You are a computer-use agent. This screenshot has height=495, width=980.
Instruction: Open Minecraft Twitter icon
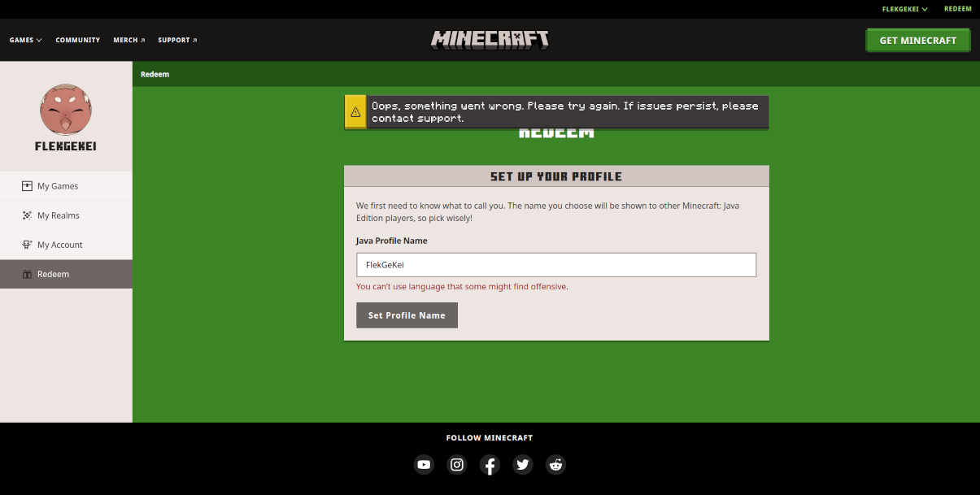pyautogui.click(x=523, y=465)
